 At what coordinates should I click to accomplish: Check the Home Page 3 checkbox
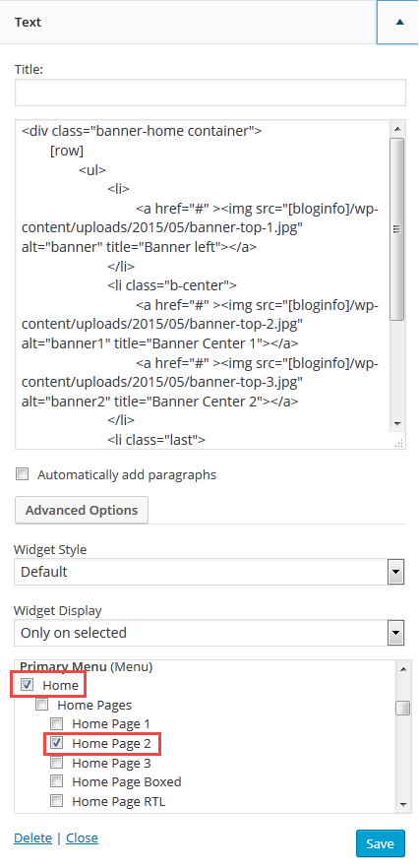click(56, 763)
